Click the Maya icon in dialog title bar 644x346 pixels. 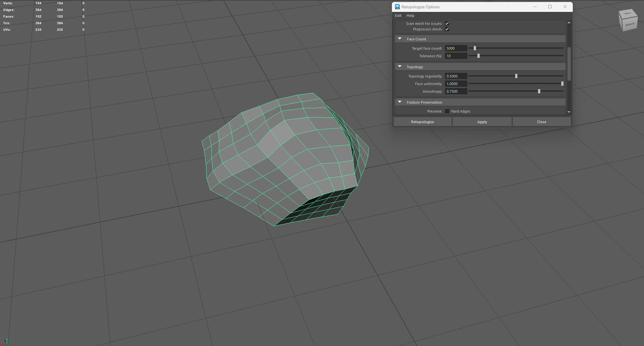(x=397, y=7)
